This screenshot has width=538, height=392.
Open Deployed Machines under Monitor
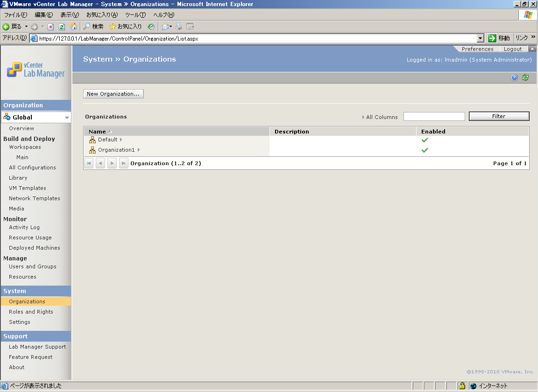click(34, 248)
